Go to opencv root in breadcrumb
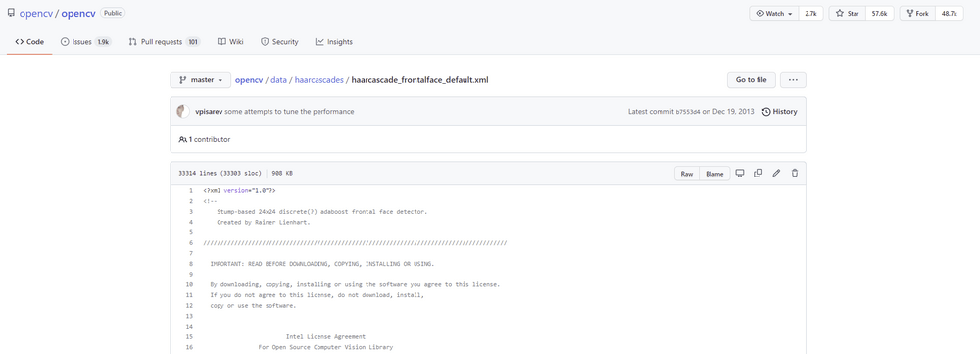The width and height of the screenshot is (980, 354). point(249,80)
